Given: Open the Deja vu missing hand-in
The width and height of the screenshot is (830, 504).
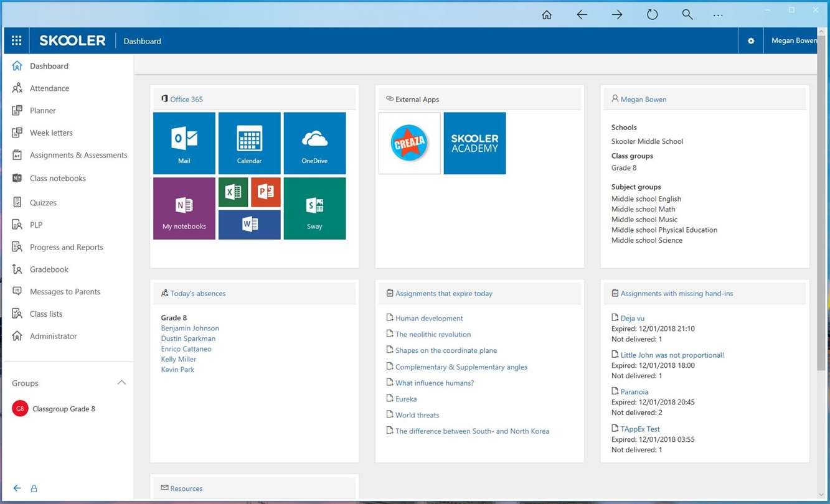Looking at the screenshot, I should coord(633,319).
